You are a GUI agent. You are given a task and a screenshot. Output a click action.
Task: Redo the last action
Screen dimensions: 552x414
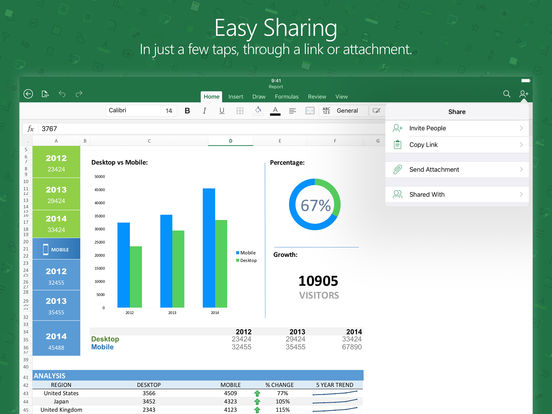[79, 94]
